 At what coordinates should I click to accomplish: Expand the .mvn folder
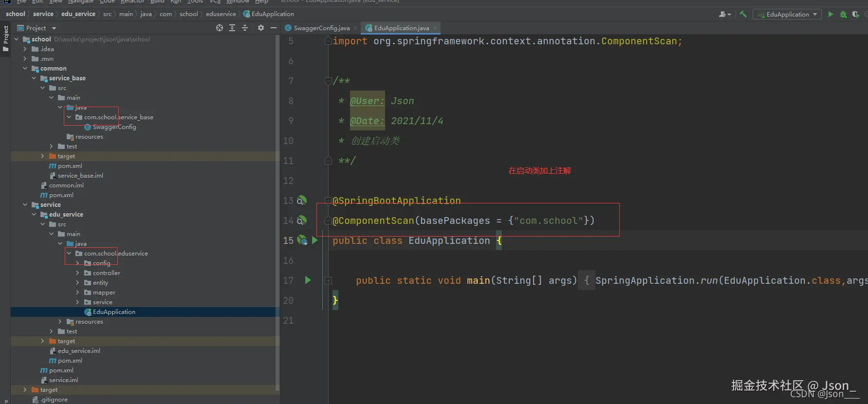[x=25, y=59]
